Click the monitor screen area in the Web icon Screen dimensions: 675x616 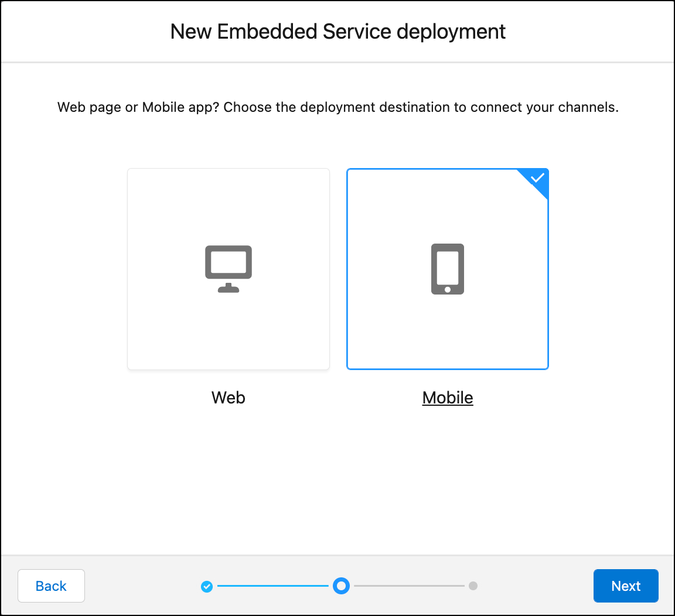[x=228, y=261]
